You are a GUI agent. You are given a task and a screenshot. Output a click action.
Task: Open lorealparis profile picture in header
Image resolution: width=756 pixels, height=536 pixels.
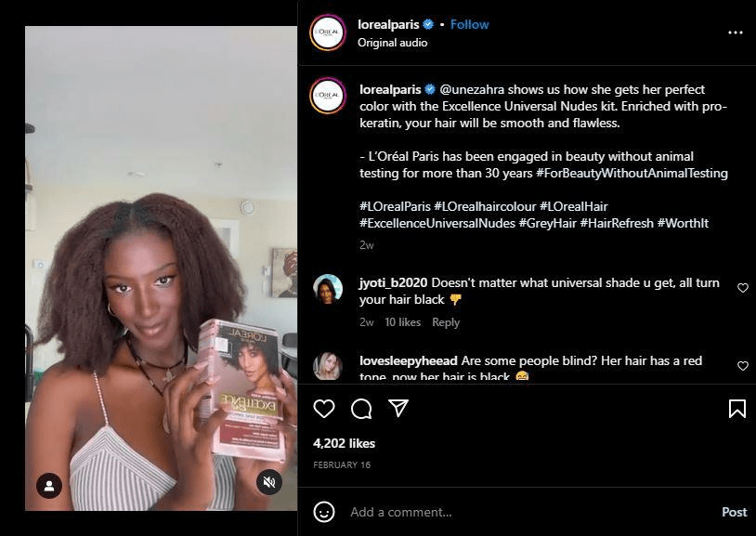328,33
